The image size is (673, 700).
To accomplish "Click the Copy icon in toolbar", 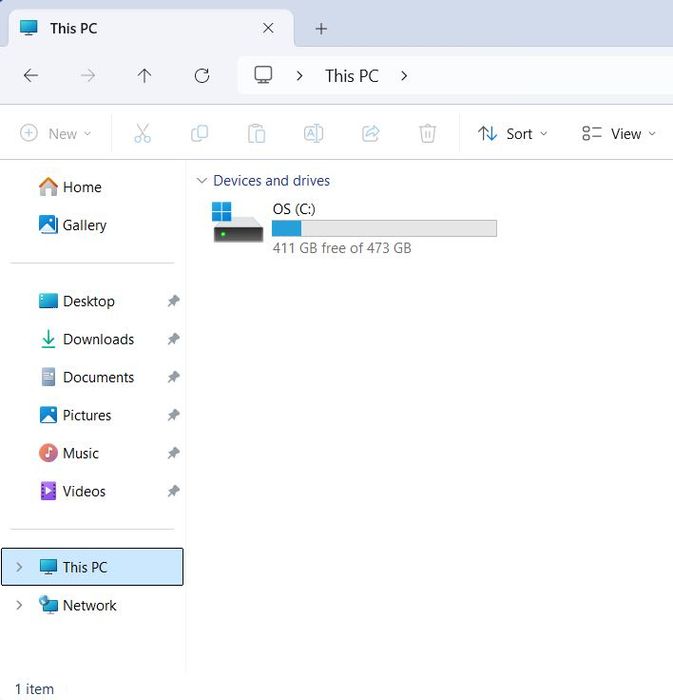I will coord(199,133).
